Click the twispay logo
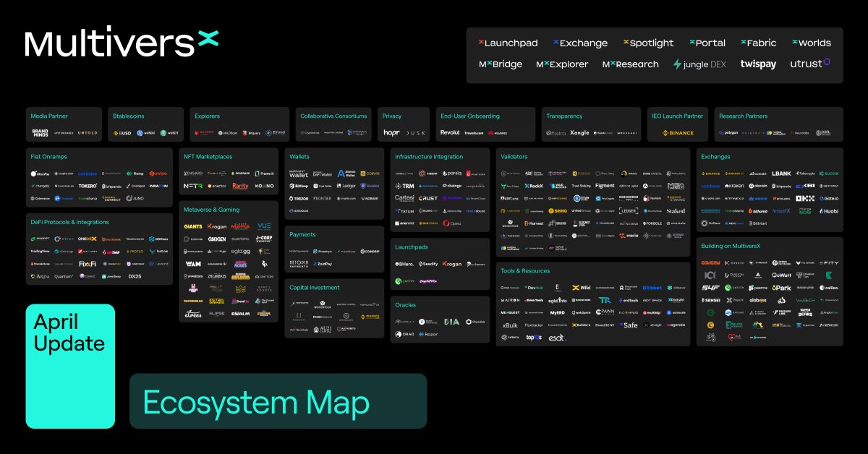 click(758, 64)
